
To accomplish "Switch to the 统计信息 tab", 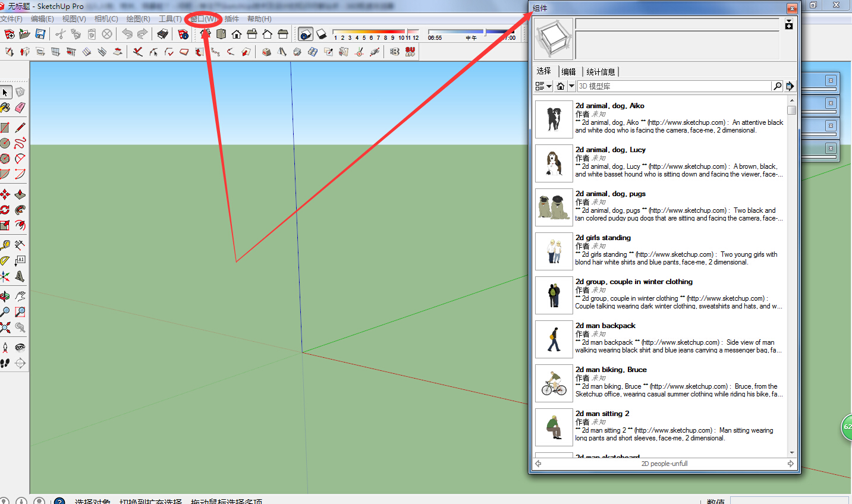I will pyautogui.click(x=601, y=72).
